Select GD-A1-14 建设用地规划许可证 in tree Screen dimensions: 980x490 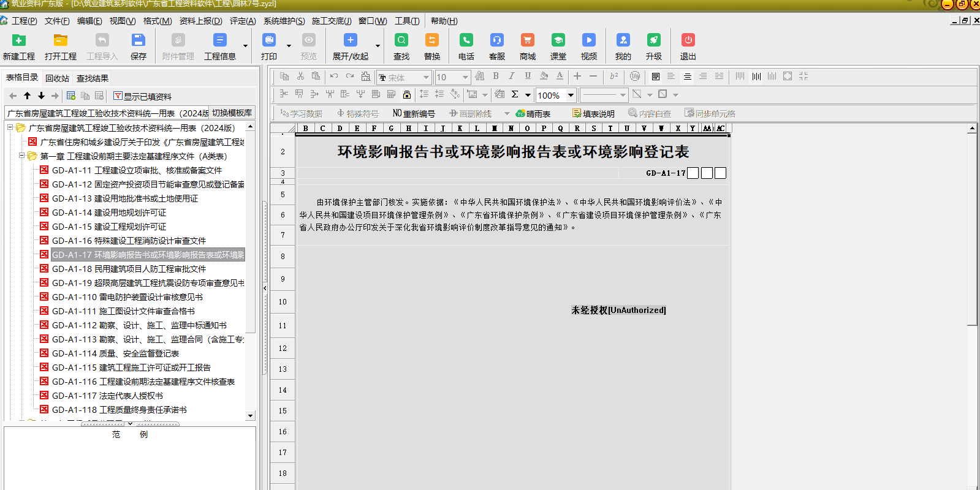[108, 213]
